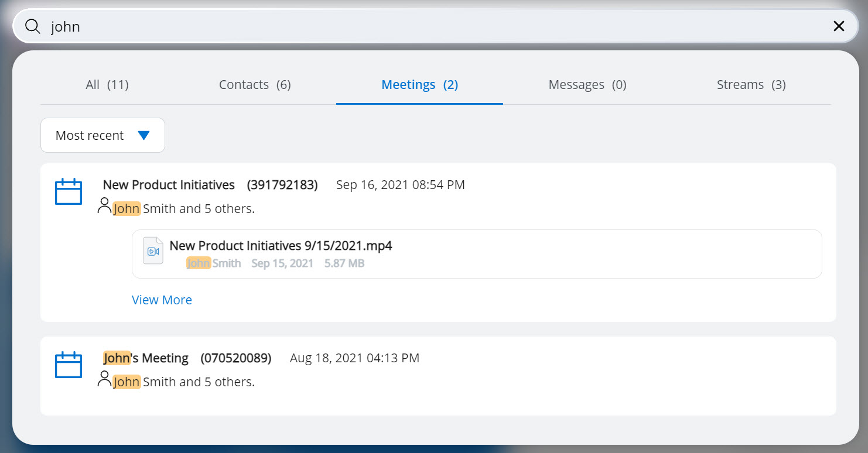Viewport: 868px width, 453px height.
Task: Click participant icon under New Product Initiatives
Action: [104, 206]
